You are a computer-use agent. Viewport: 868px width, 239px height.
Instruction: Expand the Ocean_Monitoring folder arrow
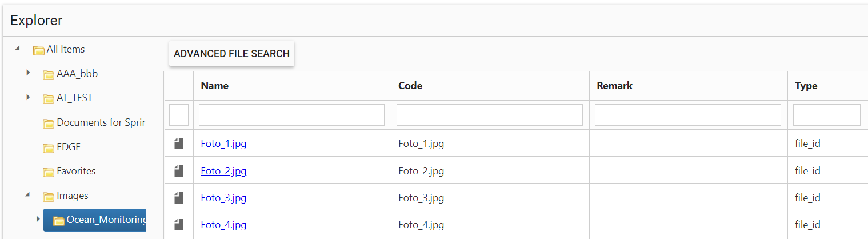38,219
